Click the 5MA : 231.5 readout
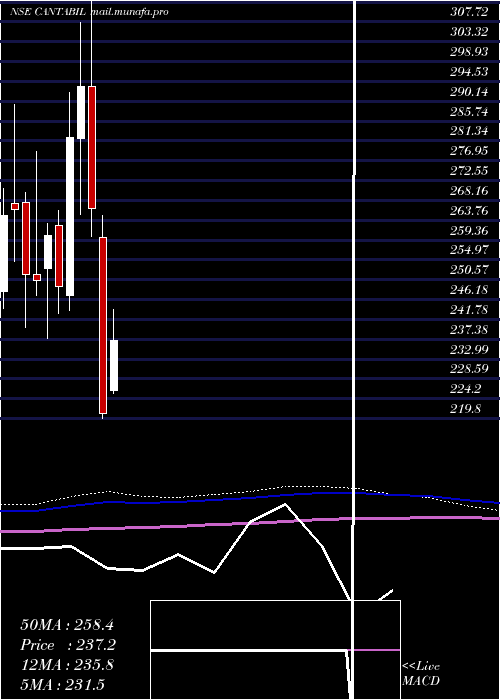Image resolution: width=500 pixels, height=700 pixels. click(x=62, y=684)
